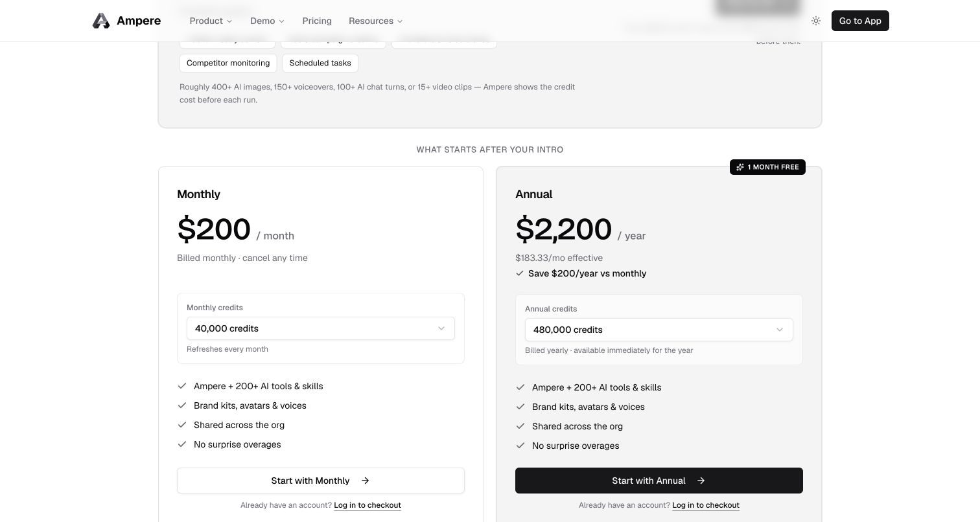This screenshot has height=522, width=980.
Task: Open the 40,000 credits dropdown
Action: pos(321,328)
